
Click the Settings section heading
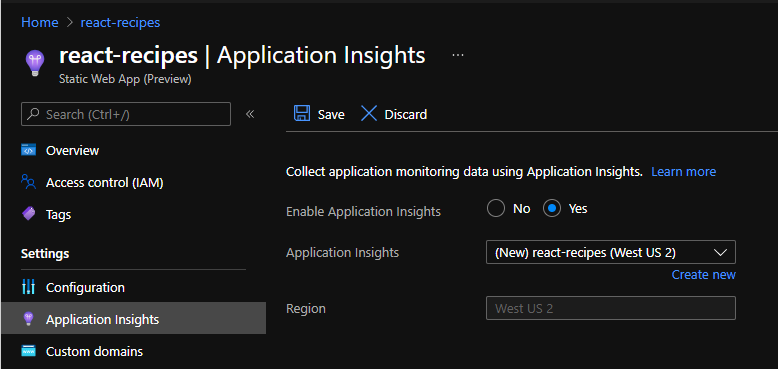click(45, 253)
